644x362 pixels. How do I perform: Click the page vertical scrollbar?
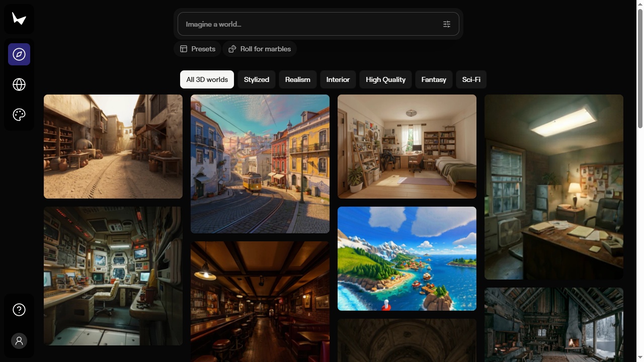pyautogui.click(x=640, y=181)
